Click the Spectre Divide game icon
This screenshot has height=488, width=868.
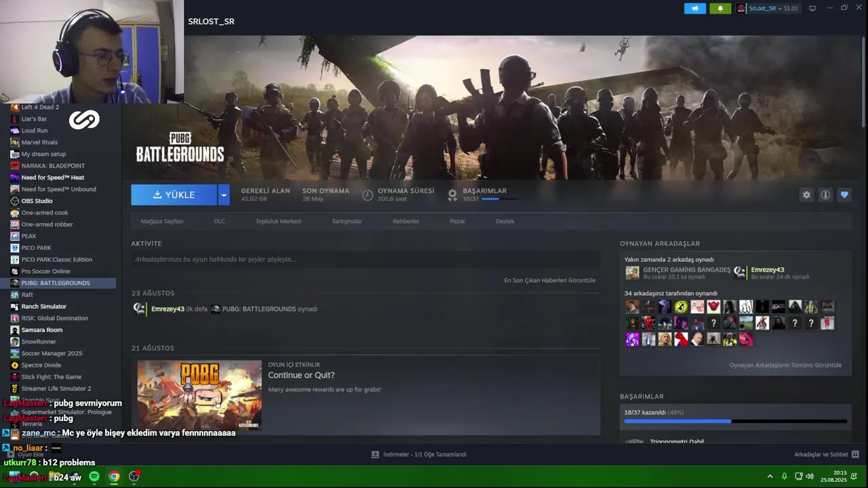(x=15, y=365)
